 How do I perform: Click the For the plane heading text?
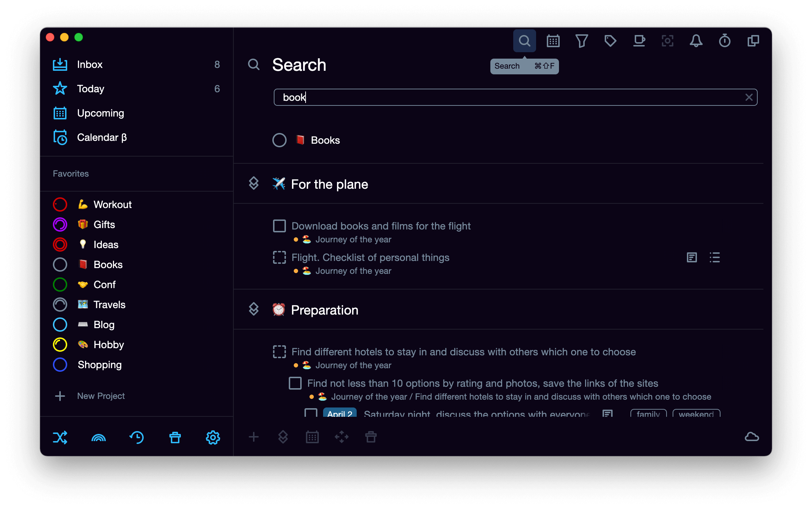click(330, 184)
